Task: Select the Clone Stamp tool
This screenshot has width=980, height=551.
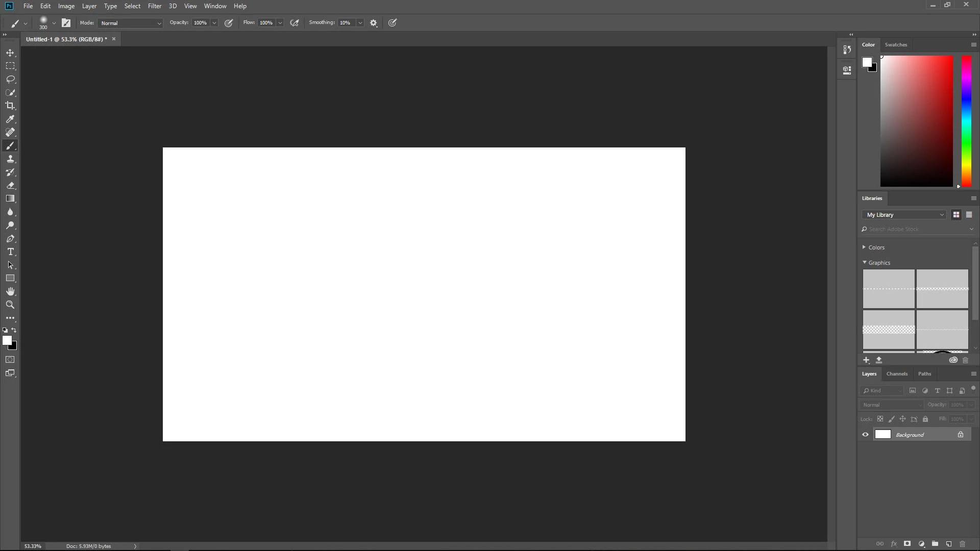Action: [x=10, y=159]
